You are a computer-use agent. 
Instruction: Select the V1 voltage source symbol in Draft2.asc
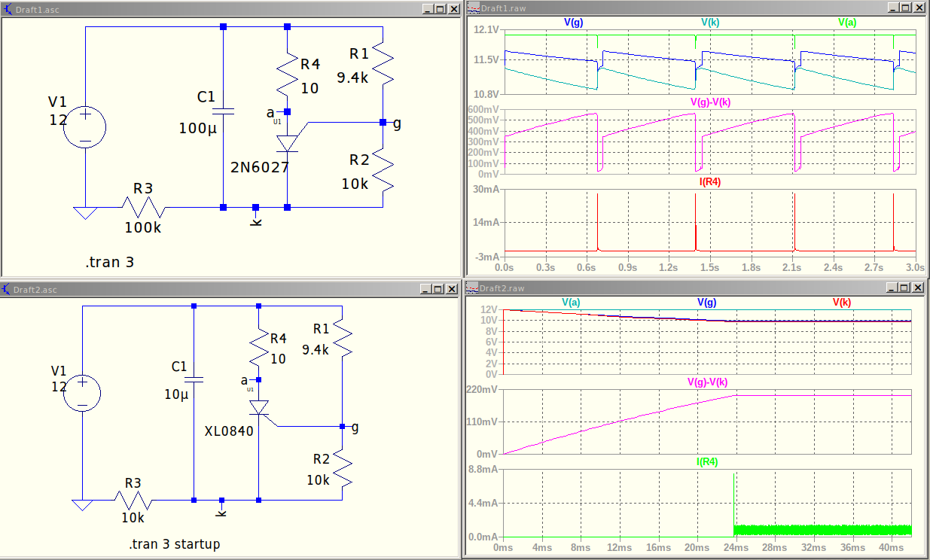[81, 394]
